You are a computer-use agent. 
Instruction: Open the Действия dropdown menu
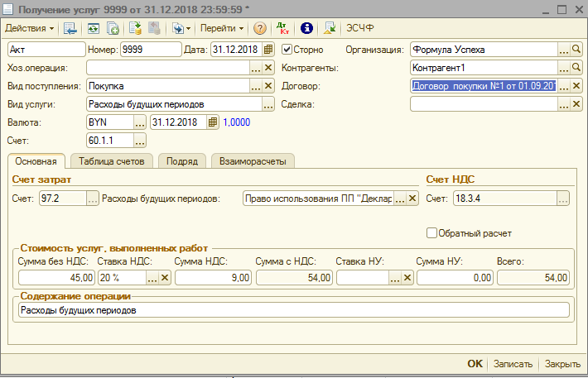pyautogui.click(x=30, y=28)
